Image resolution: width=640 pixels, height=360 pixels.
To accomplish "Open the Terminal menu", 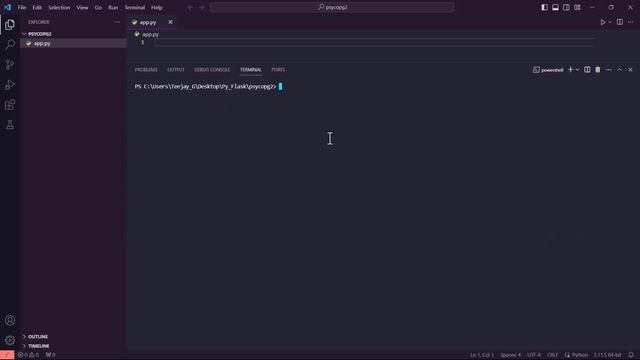I will point(135,7).
